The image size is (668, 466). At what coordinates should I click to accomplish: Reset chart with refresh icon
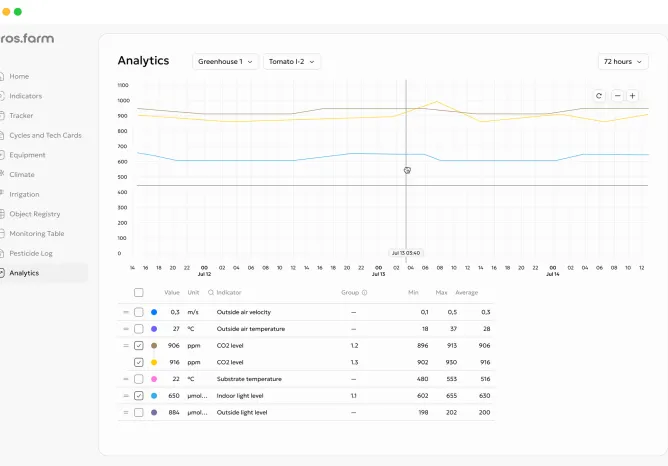[x=599, y=96]
